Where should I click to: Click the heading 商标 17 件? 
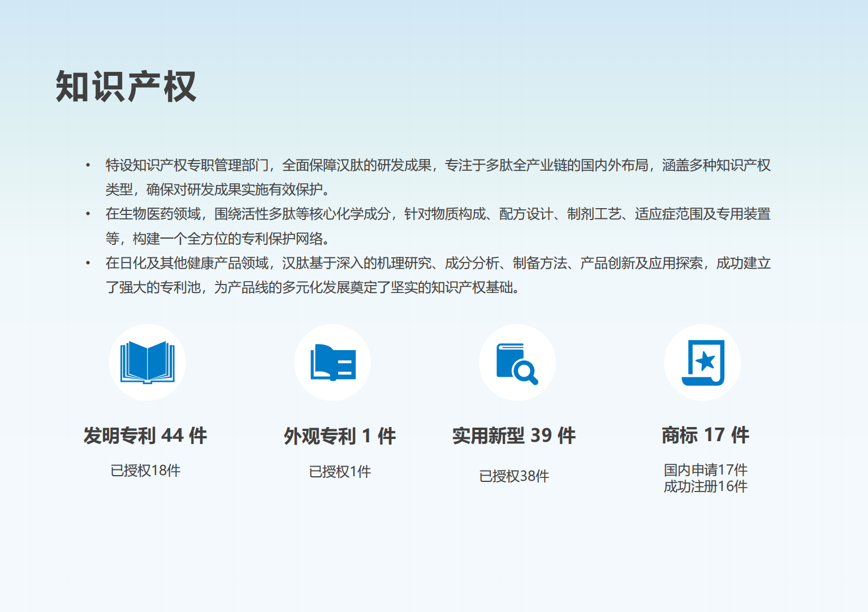(x=705, y=435)
